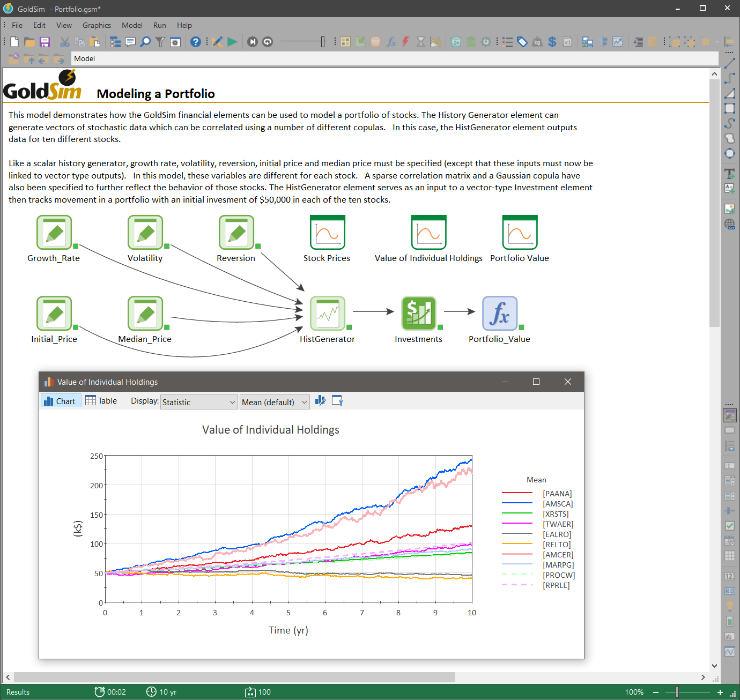Select the Median_Price data element
The width and height of the screenshot is (740, 700).
145,313
